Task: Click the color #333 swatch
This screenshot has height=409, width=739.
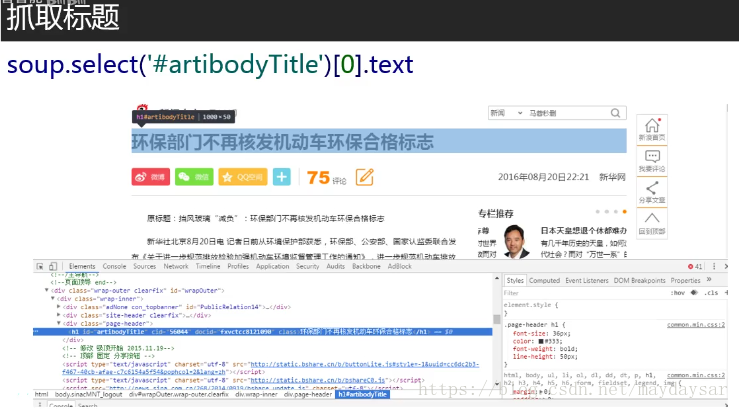Action: 541,341
